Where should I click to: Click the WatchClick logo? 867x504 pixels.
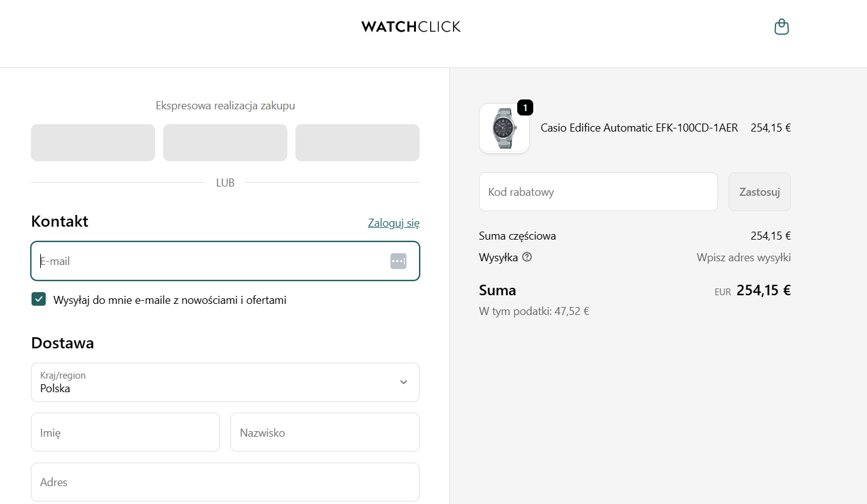coord(411,26)
